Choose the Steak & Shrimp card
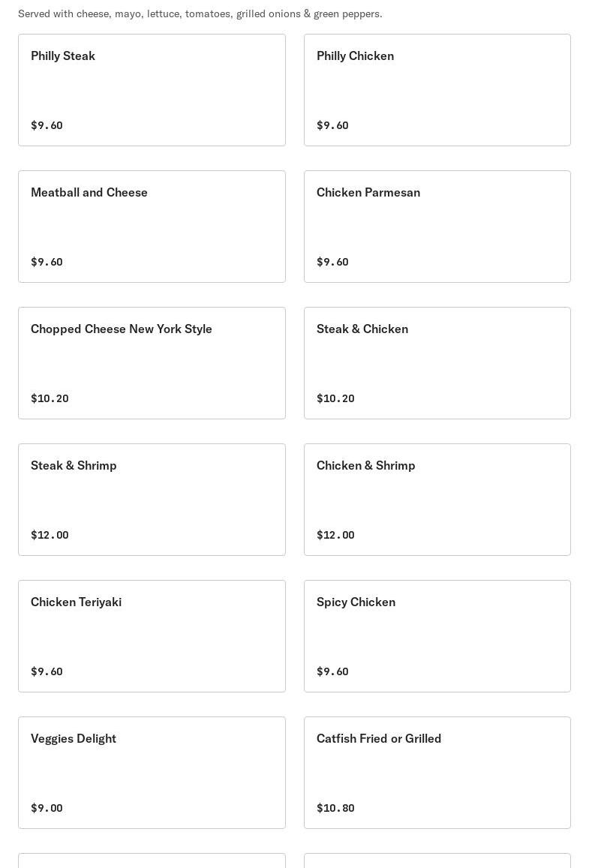This screenshot has width=589, height=868. point(152,500)
